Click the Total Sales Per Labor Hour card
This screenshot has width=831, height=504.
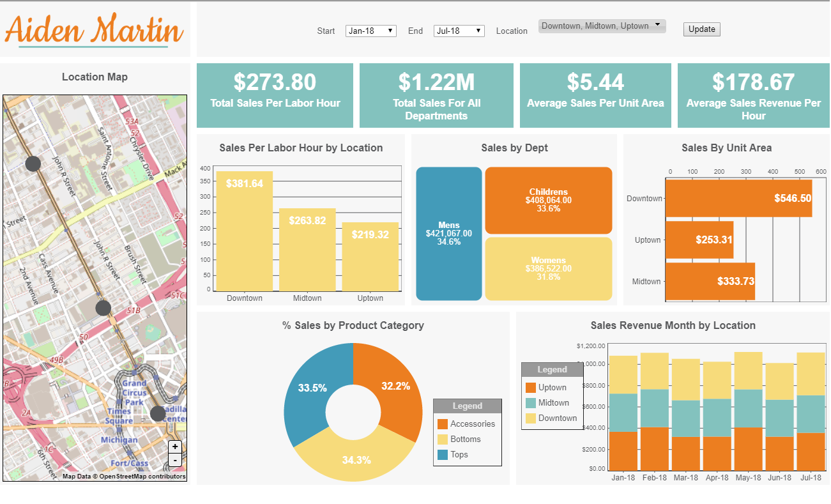pyautogui.click(x=275, y=95)
